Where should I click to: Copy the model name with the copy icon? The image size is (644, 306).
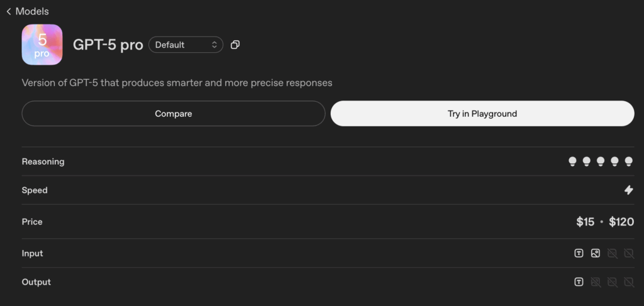(x=235, y=45)
